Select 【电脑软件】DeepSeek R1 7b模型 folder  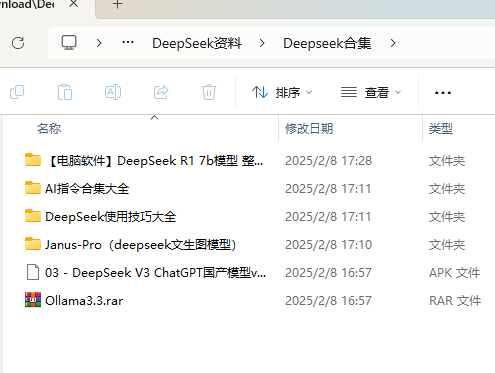[x=155, y=161]
